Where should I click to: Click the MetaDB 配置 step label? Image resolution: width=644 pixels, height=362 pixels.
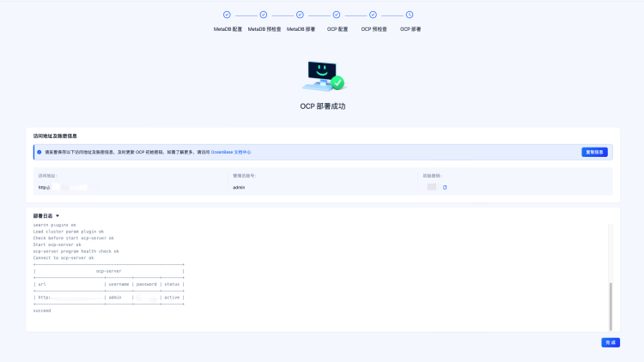tap(228, 29)
